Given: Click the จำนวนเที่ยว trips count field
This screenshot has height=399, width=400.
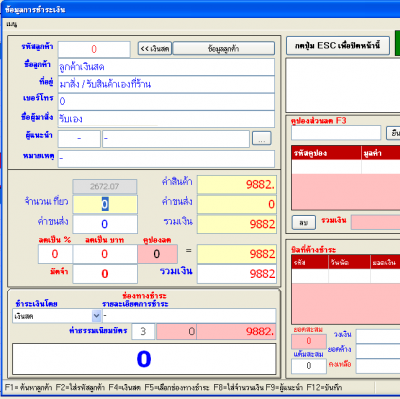Looking at the screenshot, I should click(x=105, y=204).
